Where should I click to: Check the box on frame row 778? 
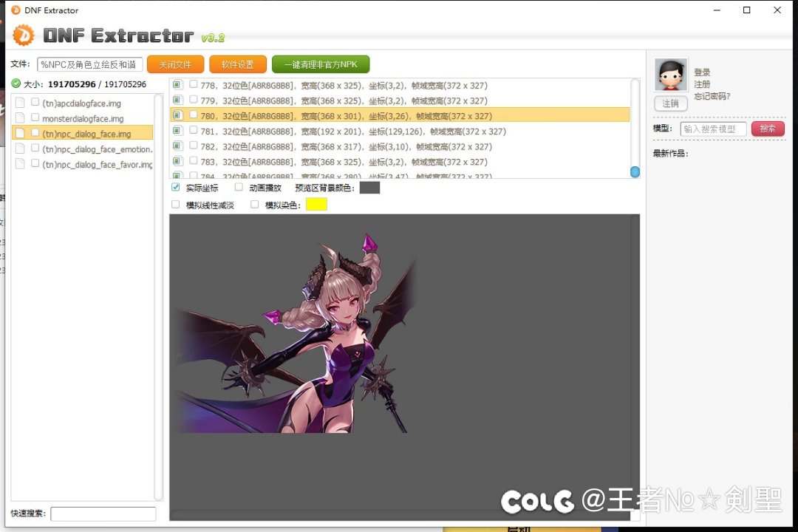[x=194, y=84]
